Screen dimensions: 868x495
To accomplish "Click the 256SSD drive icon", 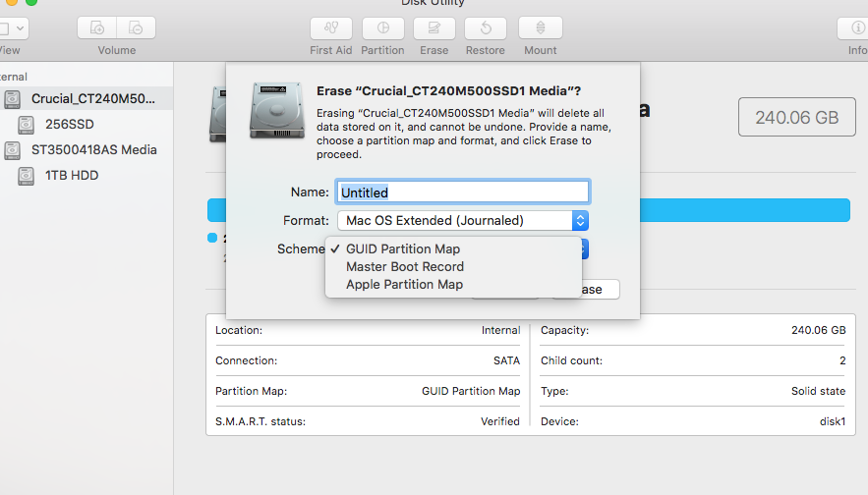I will point(26,125).
